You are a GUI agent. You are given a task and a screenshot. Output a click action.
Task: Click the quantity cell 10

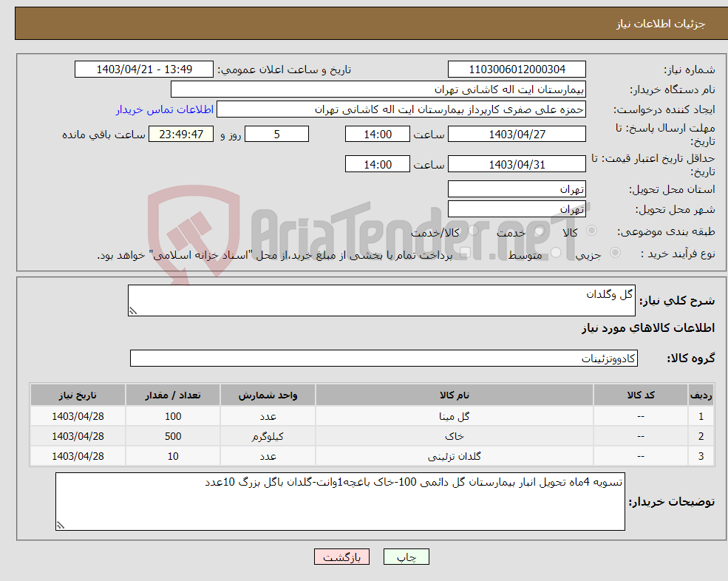173,457
